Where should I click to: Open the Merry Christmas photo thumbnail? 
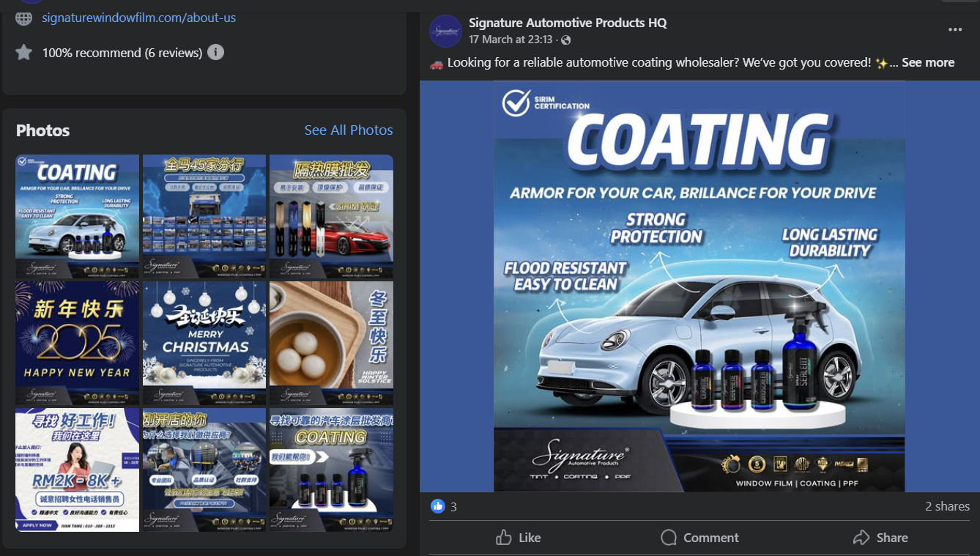204,343
